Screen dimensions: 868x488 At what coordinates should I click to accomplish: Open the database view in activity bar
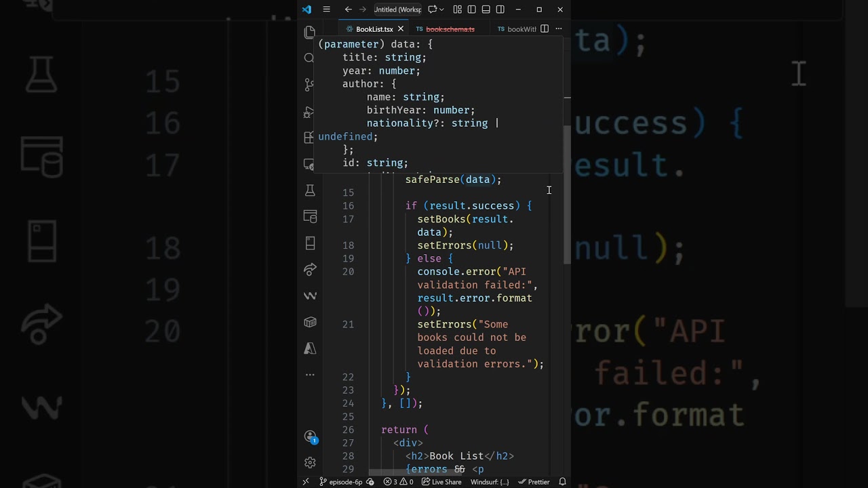point(310,217)
